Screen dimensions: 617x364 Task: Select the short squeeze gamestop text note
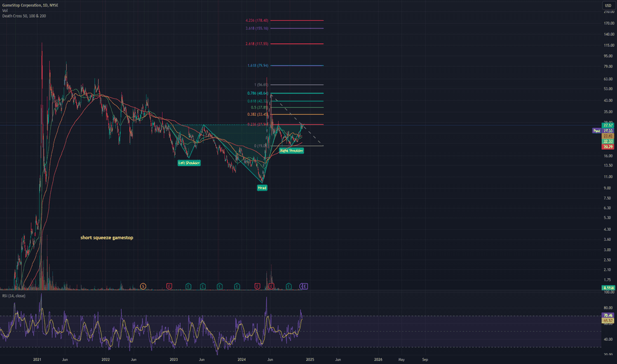tap(107, 238)
